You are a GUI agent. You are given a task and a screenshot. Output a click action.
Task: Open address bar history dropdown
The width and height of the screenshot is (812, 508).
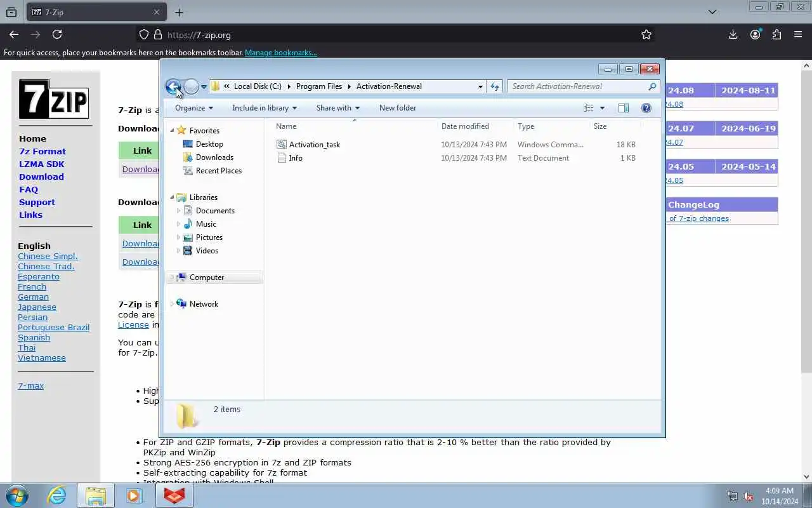(480, 86)
